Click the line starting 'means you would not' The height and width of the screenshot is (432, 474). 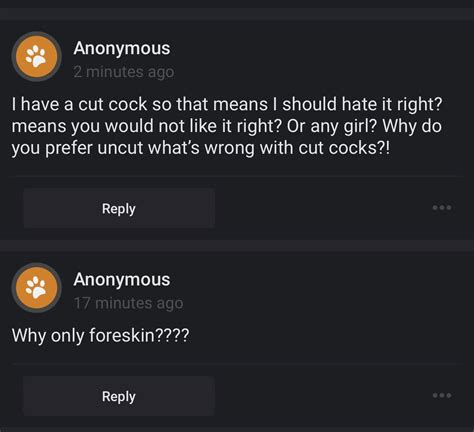point(227,126)
